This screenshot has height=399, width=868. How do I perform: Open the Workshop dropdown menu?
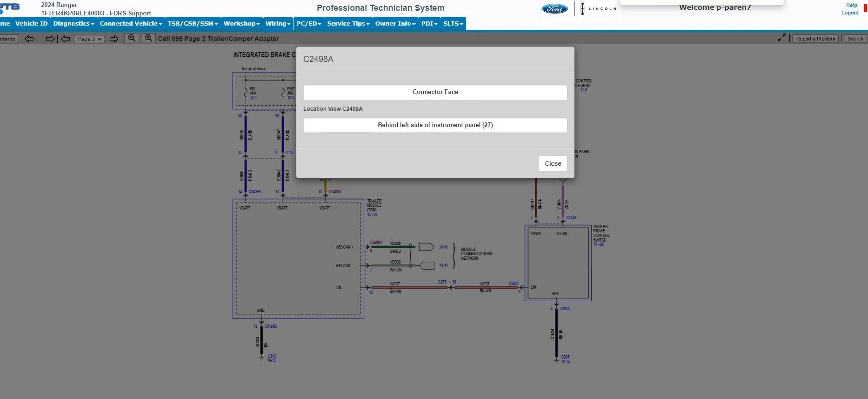pyautogui.click(x=241, y=23)
